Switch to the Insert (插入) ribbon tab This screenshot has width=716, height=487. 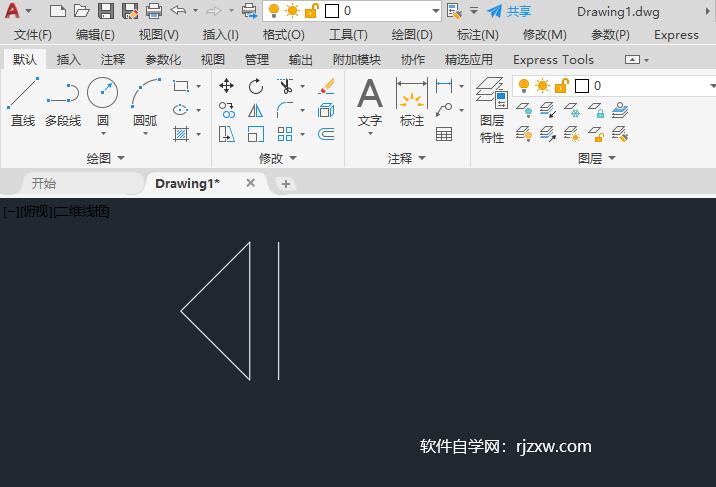tap(68, 60)
